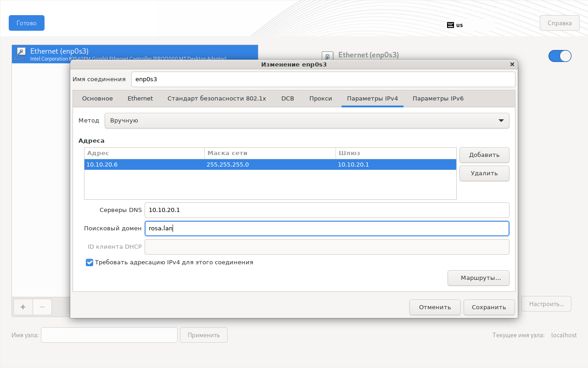Select the Ethernet tab

click(140, 99)
